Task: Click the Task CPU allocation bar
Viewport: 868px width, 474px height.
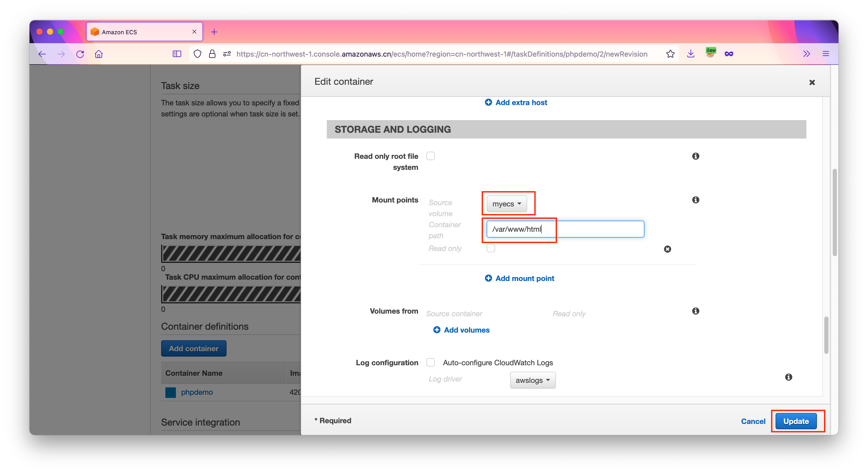Action: point(231,294)
